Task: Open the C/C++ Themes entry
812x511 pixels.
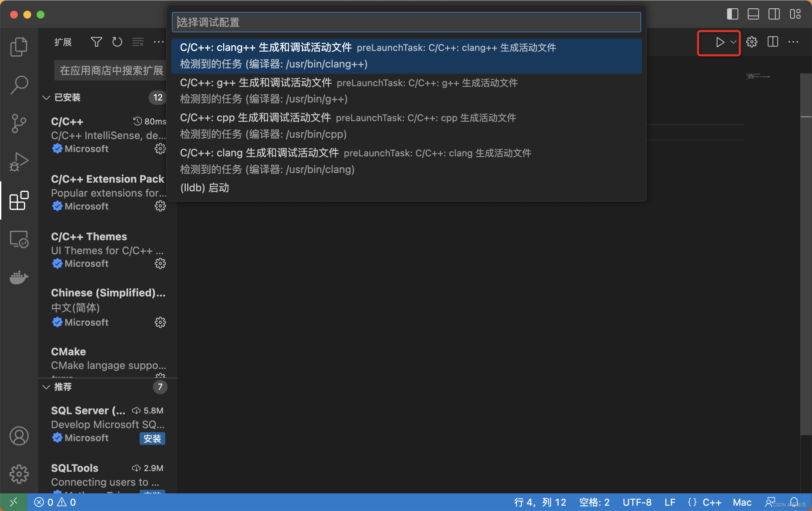Action: [108, 250]
